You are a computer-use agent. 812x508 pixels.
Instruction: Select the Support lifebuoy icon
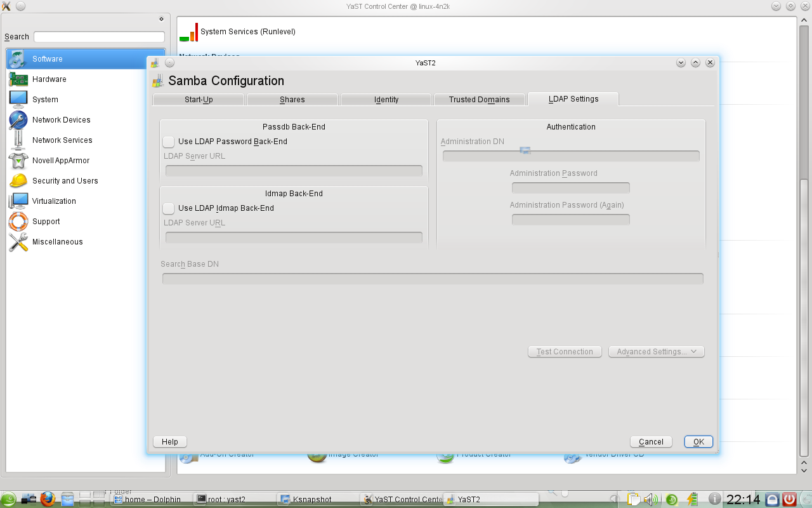pyautogui.click(x=18, y=222)
